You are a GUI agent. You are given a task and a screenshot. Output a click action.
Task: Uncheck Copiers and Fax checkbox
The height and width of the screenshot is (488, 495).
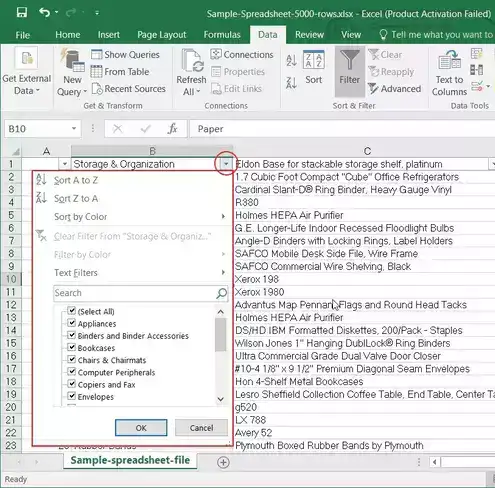pyautogui.click(x=71, y=384)
